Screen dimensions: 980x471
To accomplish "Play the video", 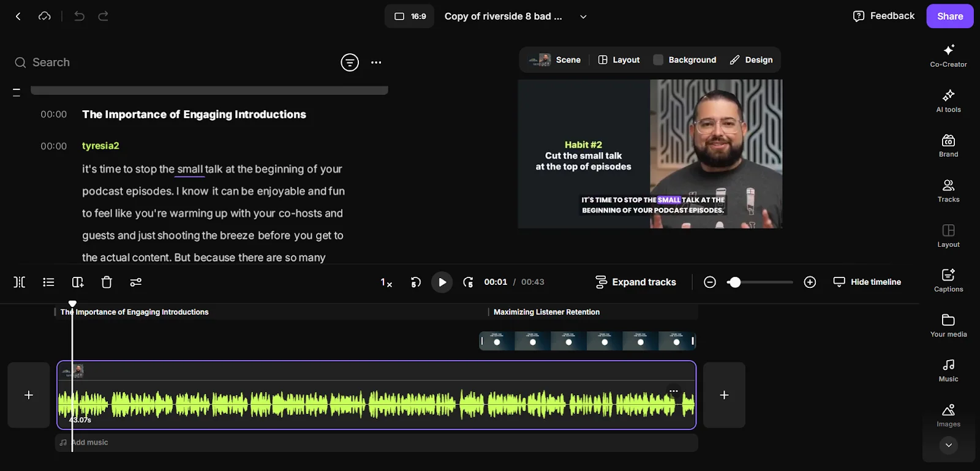I will 442,282.
